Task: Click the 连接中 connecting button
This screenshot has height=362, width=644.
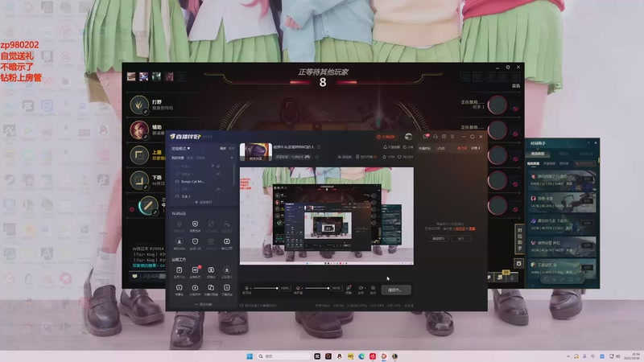Action: (x=395, y=290)
